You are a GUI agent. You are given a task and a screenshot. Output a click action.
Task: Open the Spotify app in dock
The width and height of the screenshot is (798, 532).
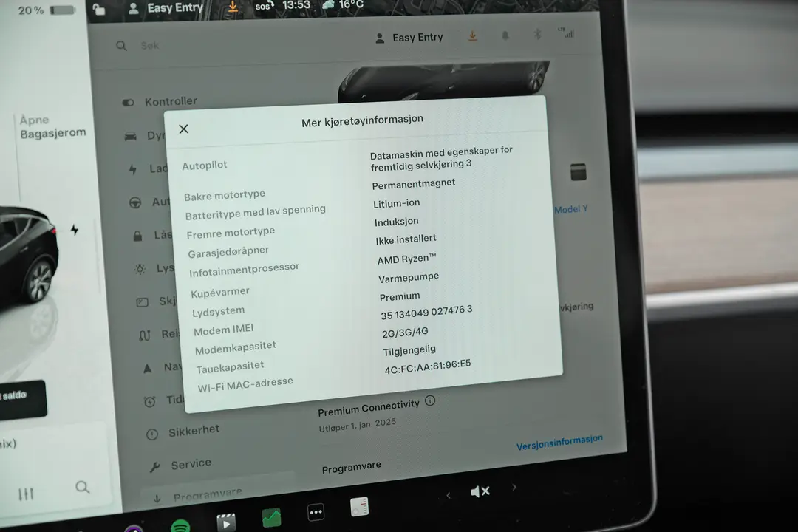click(180, 526)
